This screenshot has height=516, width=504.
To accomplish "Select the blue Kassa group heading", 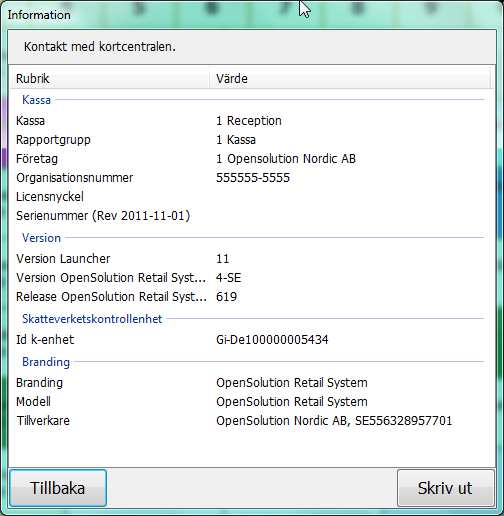I will (x=36, y=100).
